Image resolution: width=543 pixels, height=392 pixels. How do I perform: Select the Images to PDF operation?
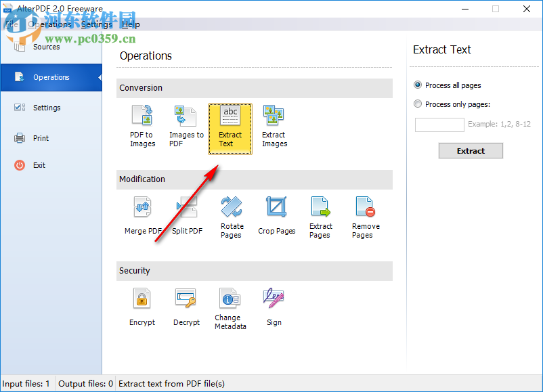[x=186, y=127]
